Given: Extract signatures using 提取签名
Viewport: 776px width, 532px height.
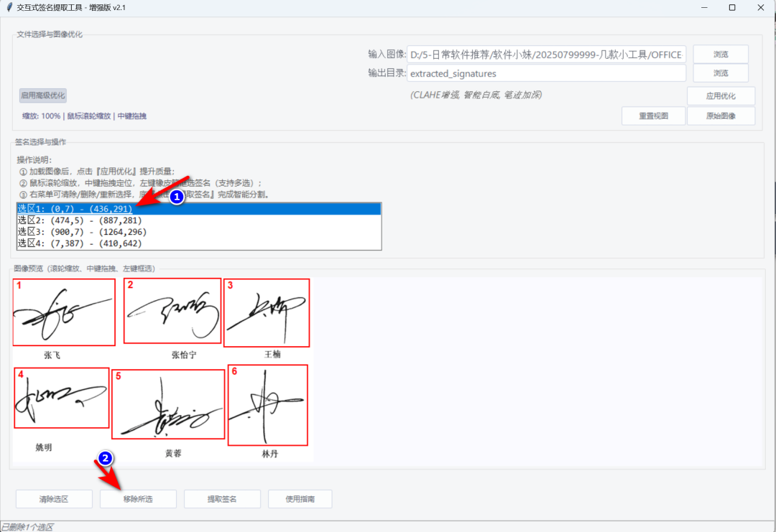Looking at the screenshot, I should coord(222,498).
